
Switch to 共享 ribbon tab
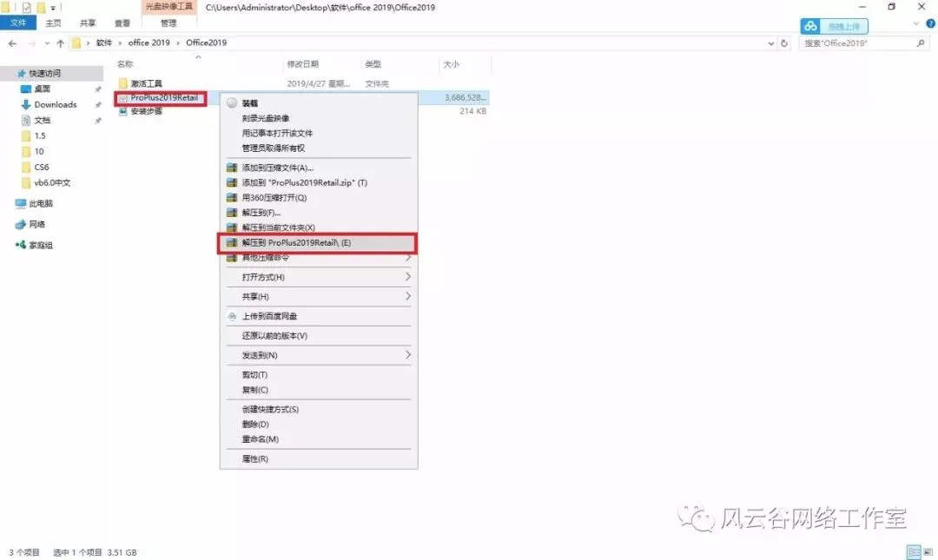point(88,23)
